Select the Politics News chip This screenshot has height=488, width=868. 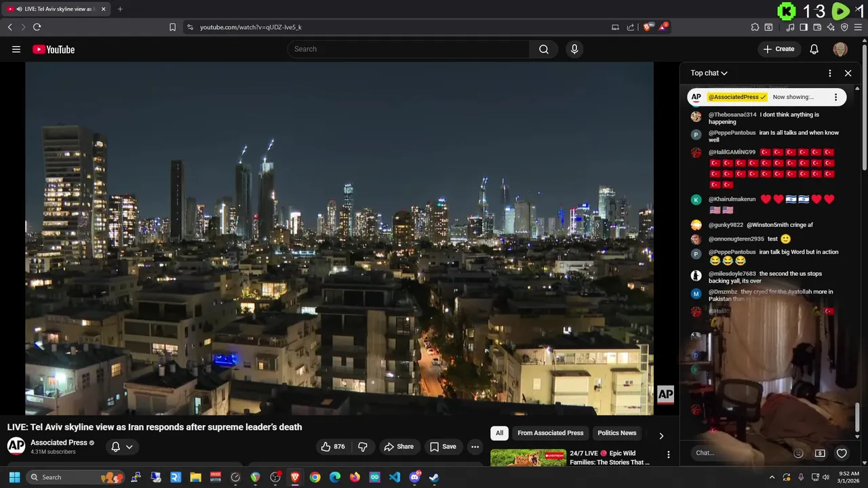(x=617, y=433)
